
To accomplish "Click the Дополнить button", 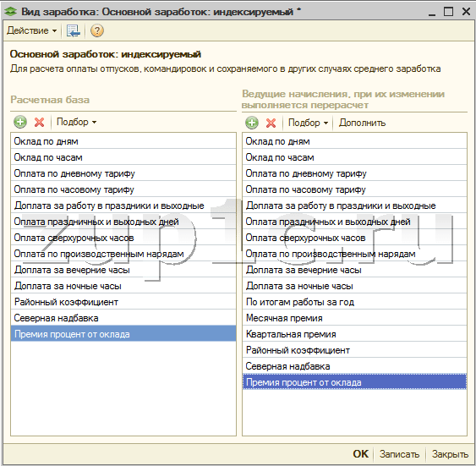I will click(362, 123).
